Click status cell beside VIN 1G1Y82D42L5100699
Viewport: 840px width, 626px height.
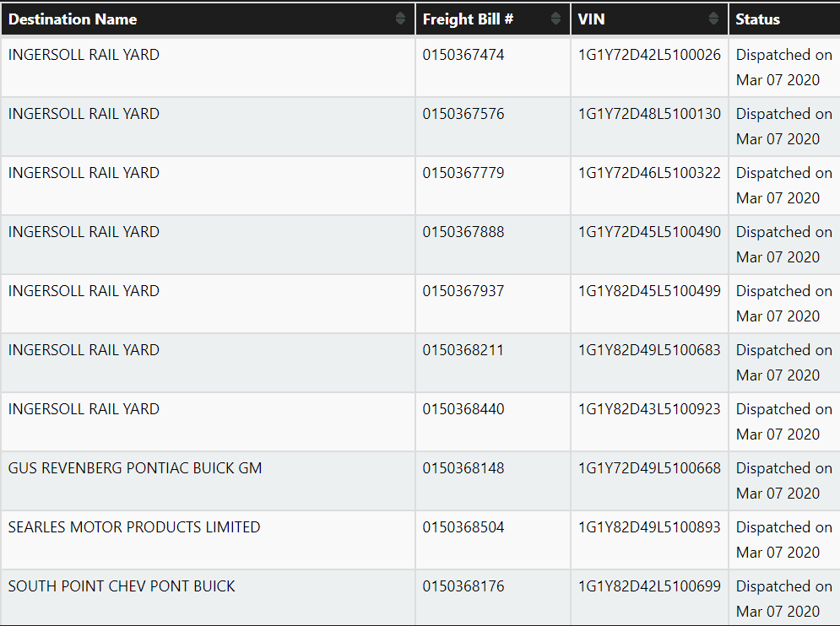click(783, 598)
